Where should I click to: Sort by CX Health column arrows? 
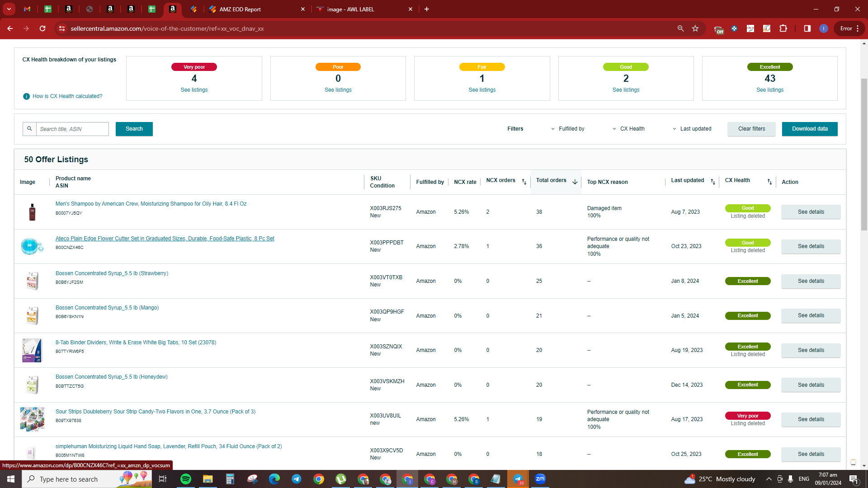769,182
